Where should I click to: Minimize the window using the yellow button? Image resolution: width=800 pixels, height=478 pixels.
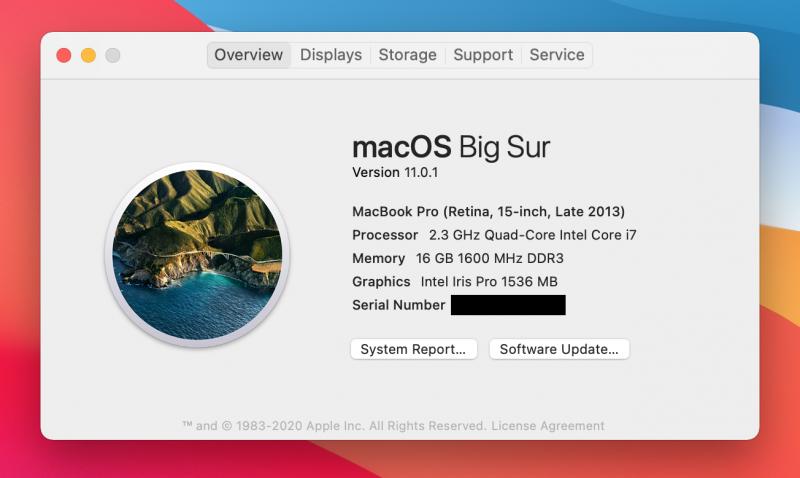pos(88,56)
